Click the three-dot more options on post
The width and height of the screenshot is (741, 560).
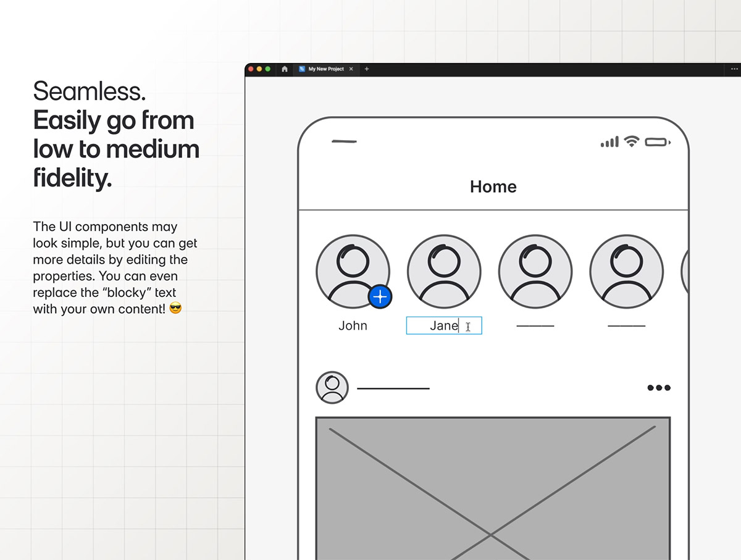(x=658, y=388)
